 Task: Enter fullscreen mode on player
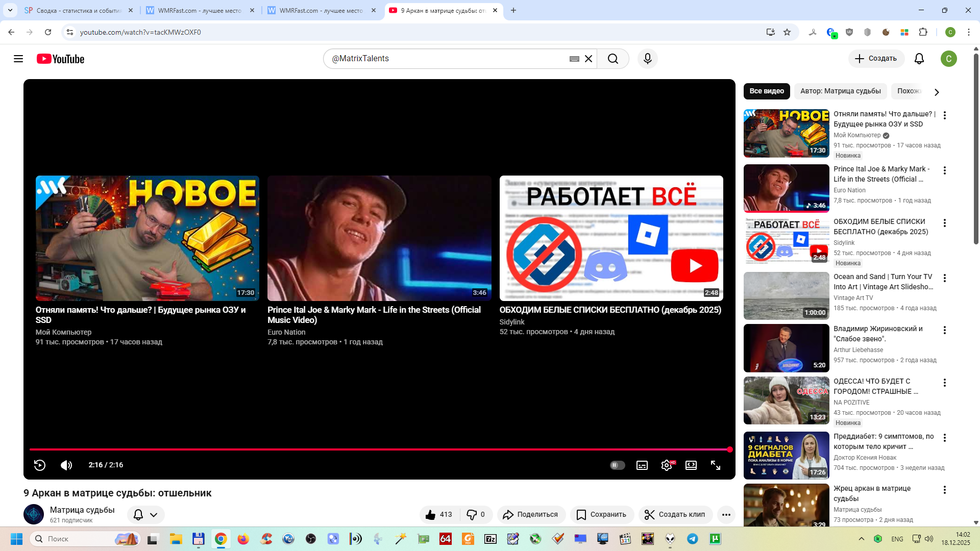(x=715, y=465)
